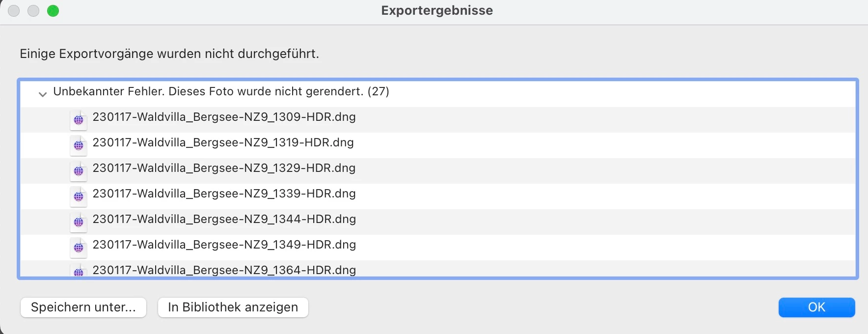Click the file icon for NZ9_1349-HDR.dng
The height and width of the screenshot is (334, 868).
[x=79, y=248]
